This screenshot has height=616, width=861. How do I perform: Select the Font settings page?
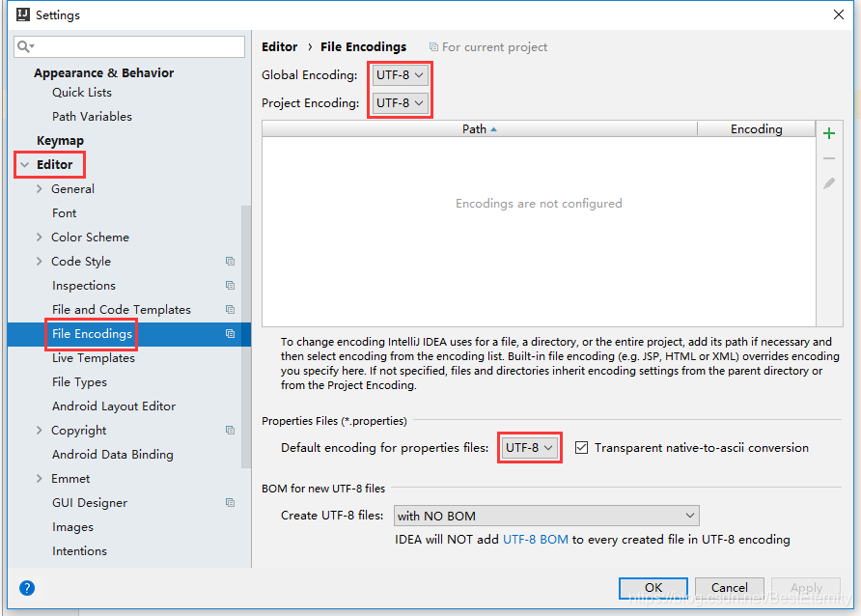coord(65,213)
